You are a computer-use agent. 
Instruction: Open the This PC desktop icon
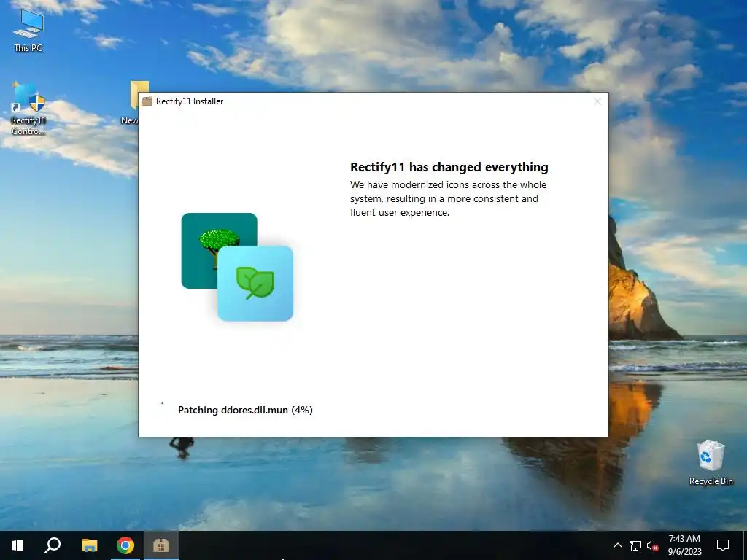point(28,31)
